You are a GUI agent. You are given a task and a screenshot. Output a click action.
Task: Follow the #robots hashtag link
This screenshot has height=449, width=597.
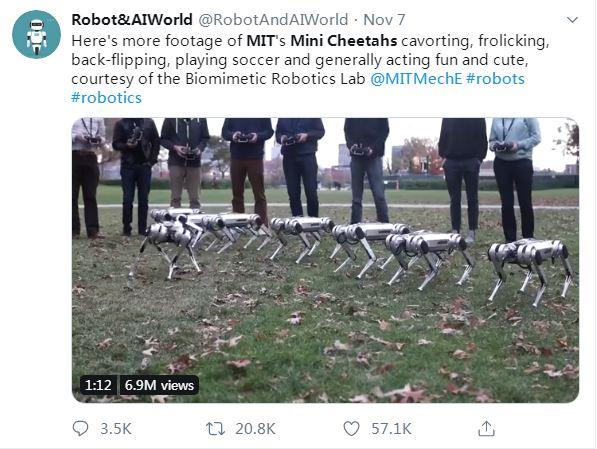click(x=495, y=79)
